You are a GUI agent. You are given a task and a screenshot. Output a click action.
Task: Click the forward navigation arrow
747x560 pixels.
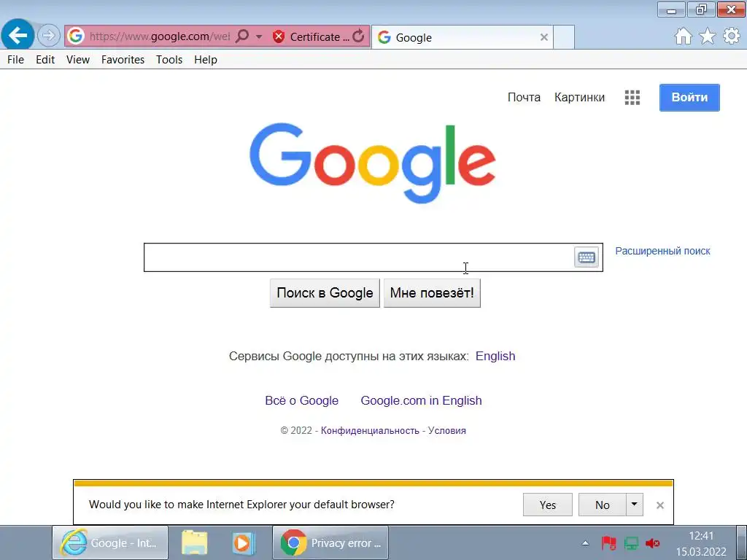point(48,35)
